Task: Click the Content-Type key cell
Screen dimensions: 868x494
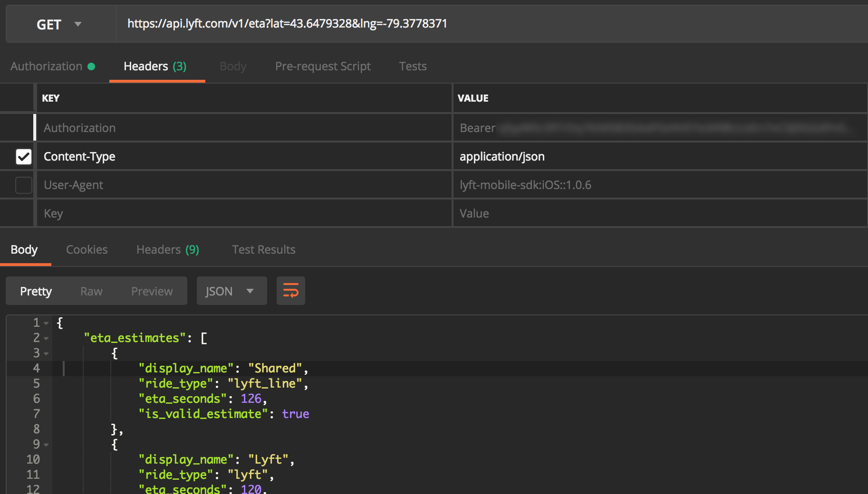Action: 244,156
